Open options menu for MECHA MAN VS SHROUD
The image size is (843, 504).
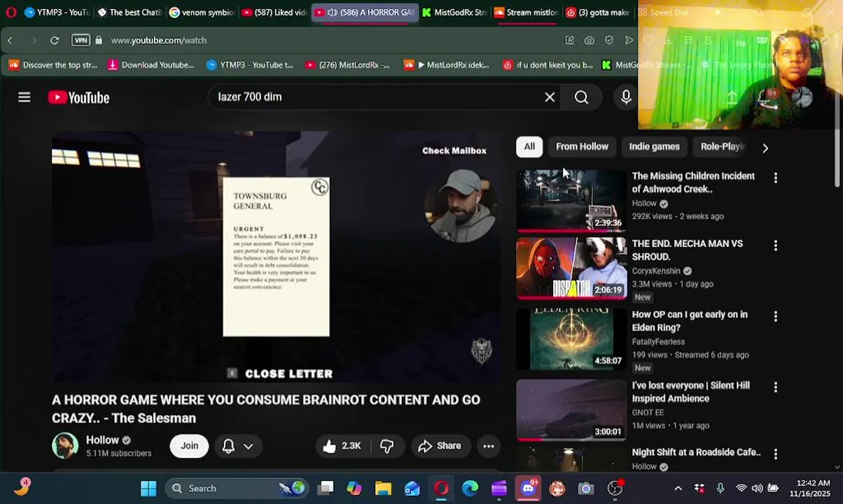point(775,246)
